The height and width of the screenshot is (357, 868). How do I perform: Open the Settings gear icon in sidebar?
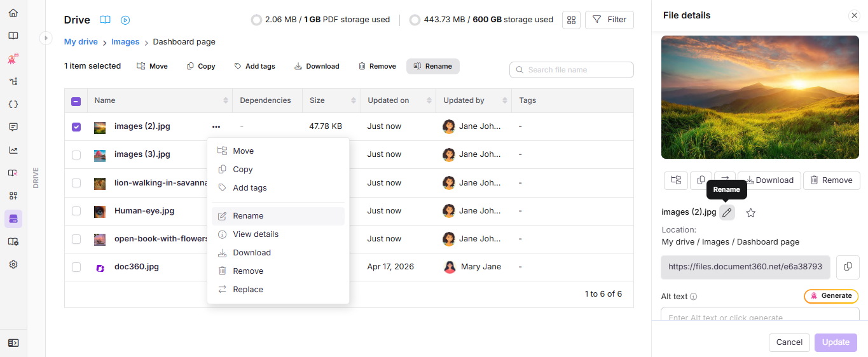[13, 264]
